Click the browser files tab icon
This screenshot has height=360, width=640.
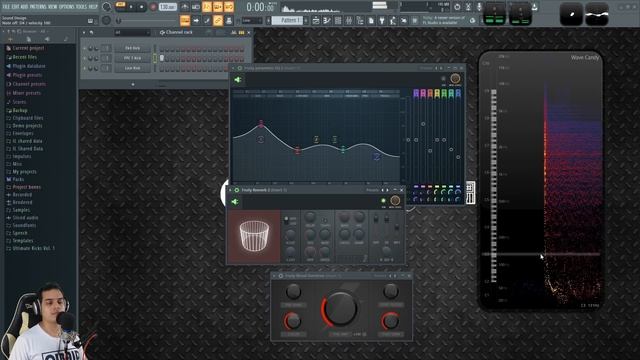29,39
